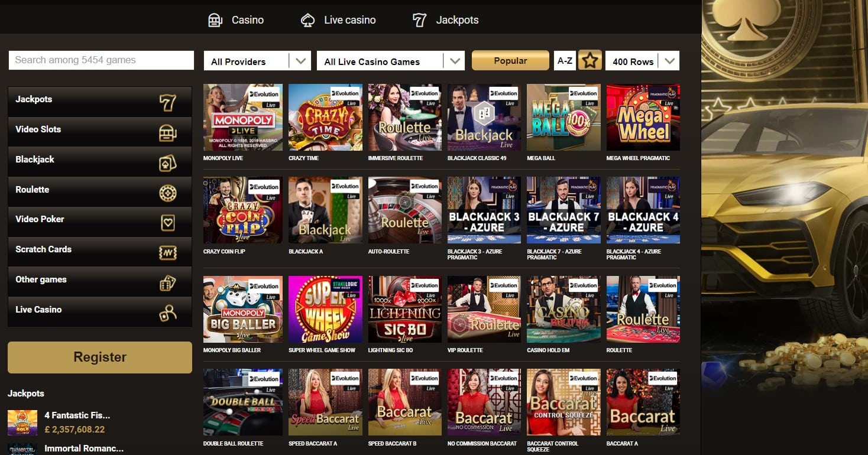Open Mega Ball game thumbnail
This screenshot has height=455, width=868.
[x=563, y=117]
